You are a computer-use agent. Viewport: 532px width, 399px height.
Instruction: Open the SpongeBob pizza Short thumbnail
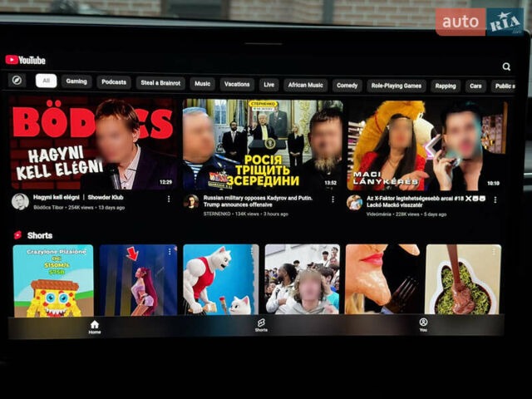53,279
